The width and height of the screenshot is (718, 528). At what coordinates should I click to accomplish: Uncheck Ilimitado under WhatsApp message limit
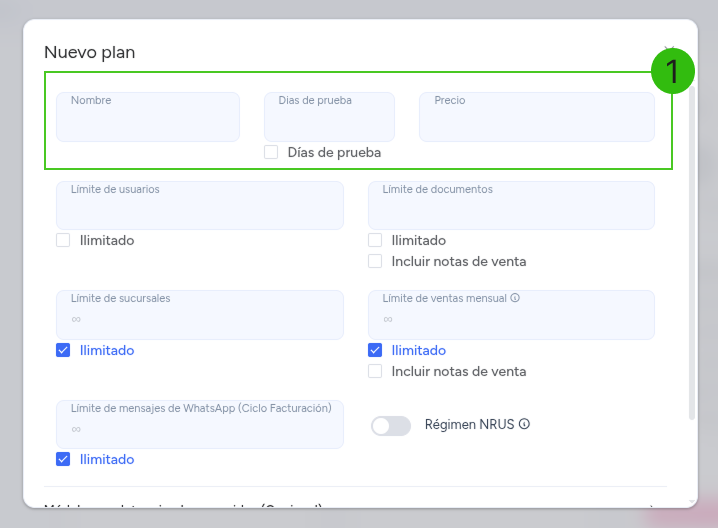(63, 459)
